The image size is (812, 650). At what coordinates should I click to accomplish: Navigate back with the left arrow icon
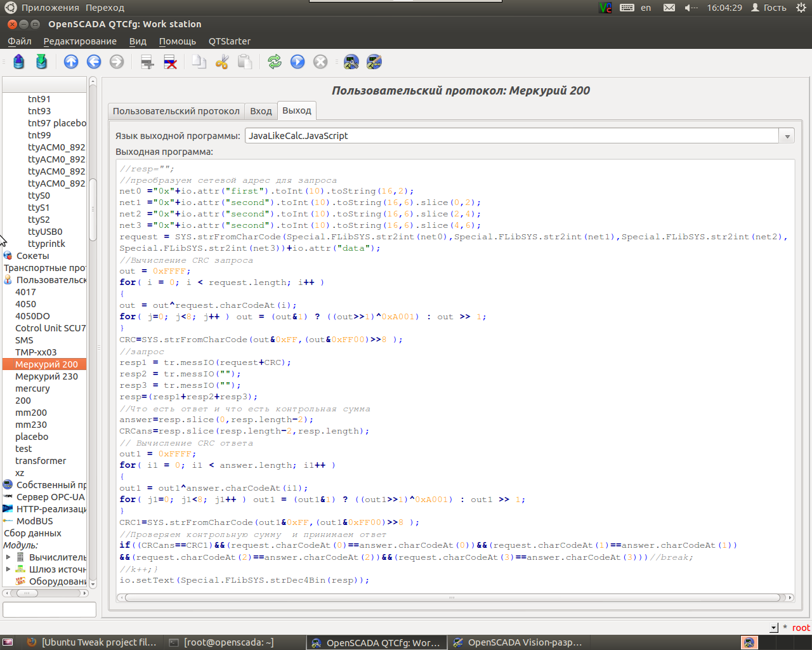click(x=94, y=62)
